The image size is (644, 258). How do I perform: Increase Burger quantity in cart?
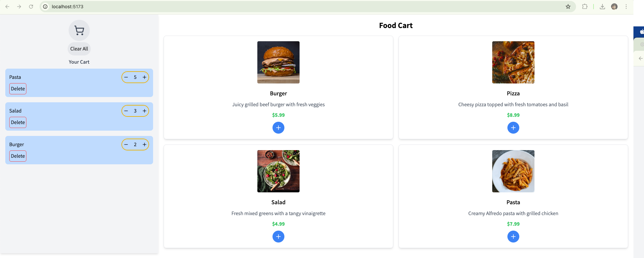(145, 145)
